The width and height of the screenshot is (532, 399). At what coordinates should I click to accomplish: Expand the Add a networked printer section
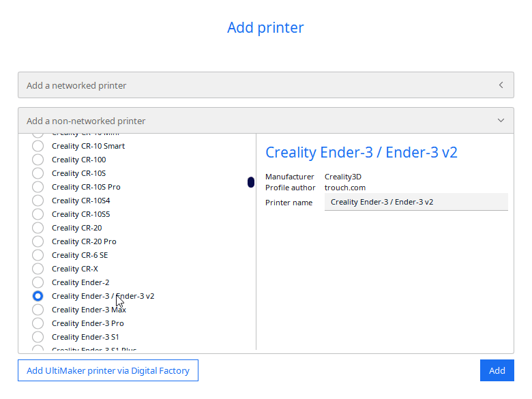point(266,85)
